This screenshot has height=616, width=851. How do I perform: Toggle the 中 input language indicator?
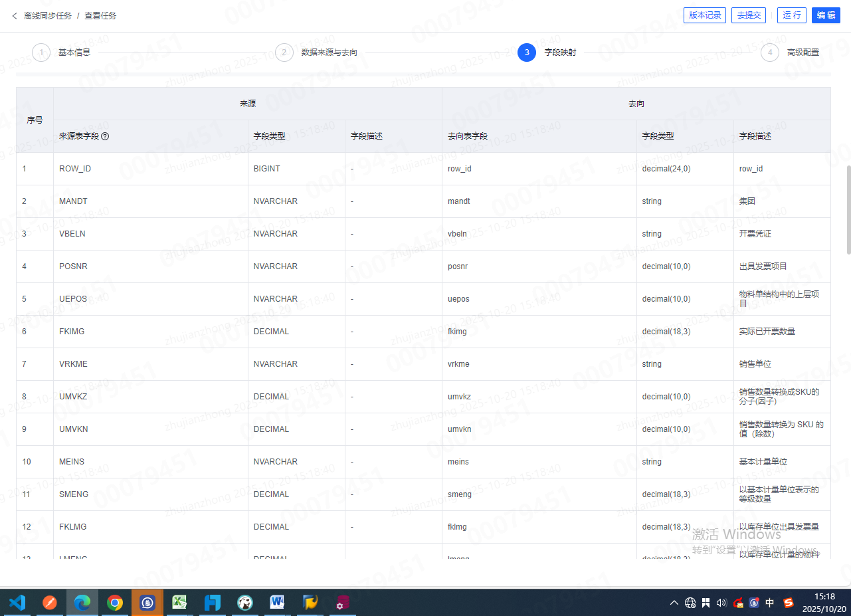tap(770, 603)
